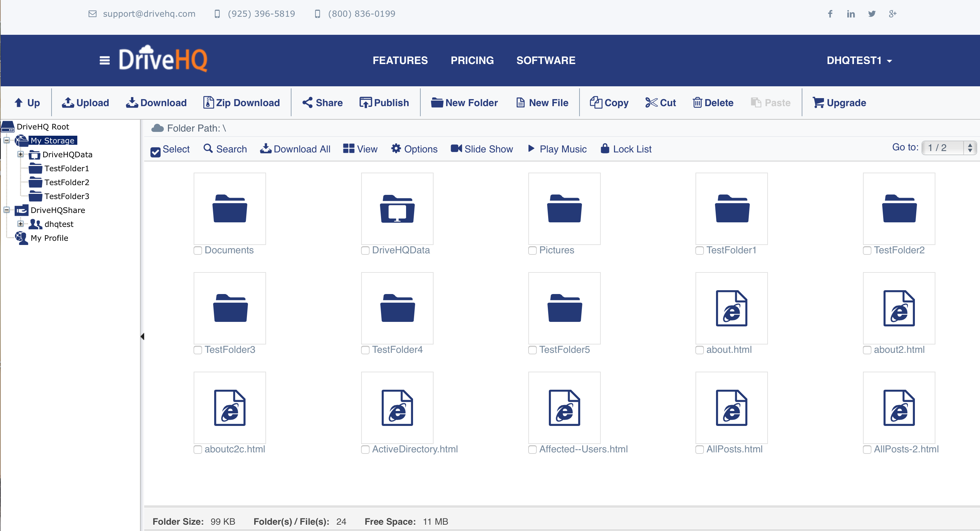Open the Slide Show camera icon
This screenshot has width=980, height=531.
(x=456, y=149)
